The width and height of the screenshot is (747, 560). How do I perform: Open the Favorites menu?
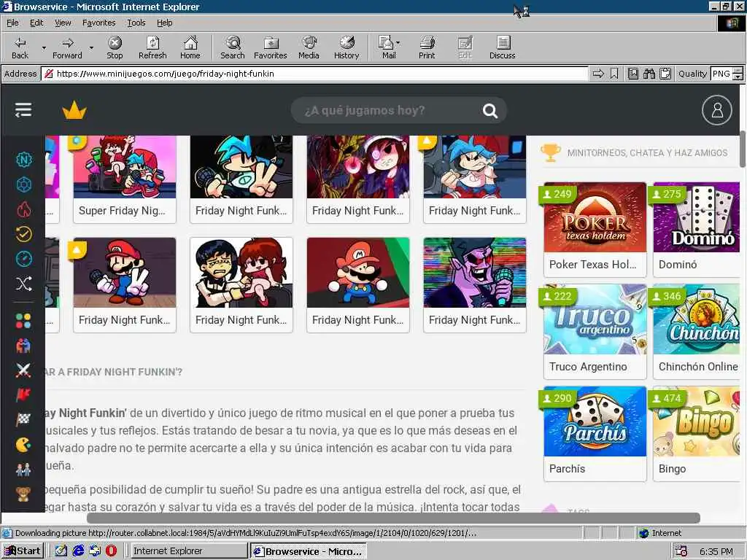(98, 23)
